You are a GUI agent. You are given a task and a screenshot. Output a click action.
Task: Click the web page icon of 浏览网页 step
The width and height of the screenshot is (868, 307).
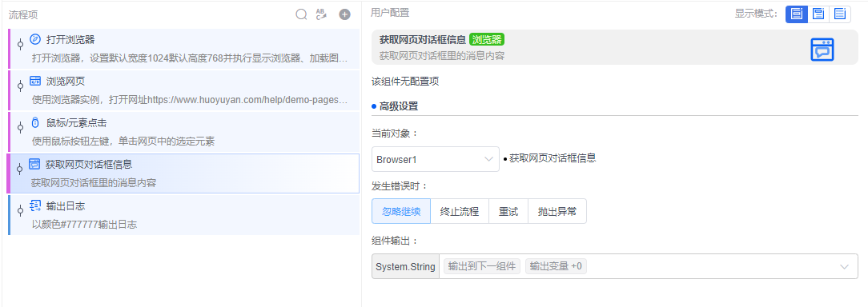point(35,82)
